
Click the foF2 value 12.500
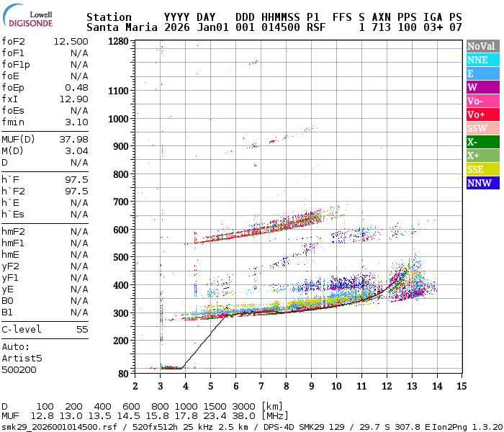point(71,42)
